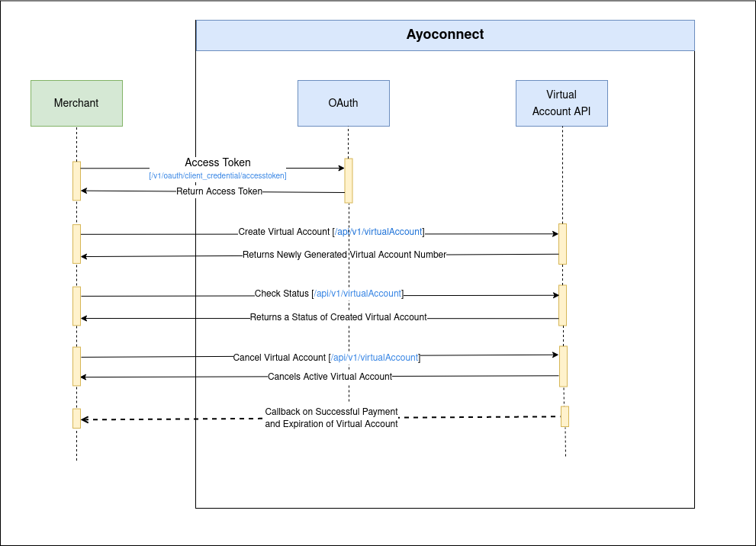Click the Check Status message label
This screenshot has width=756, height=546.
tap(330, 294)
